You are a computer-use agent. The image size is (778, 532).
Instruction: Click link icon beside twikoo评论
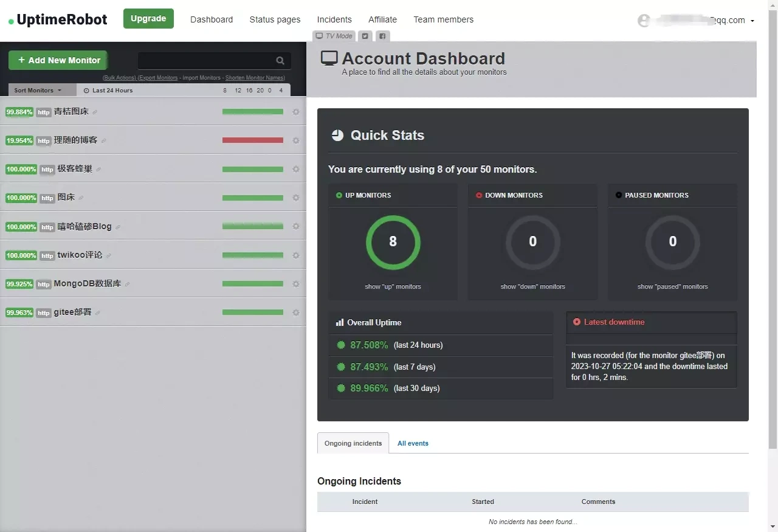pyautogui.click(x=108, y=256)
